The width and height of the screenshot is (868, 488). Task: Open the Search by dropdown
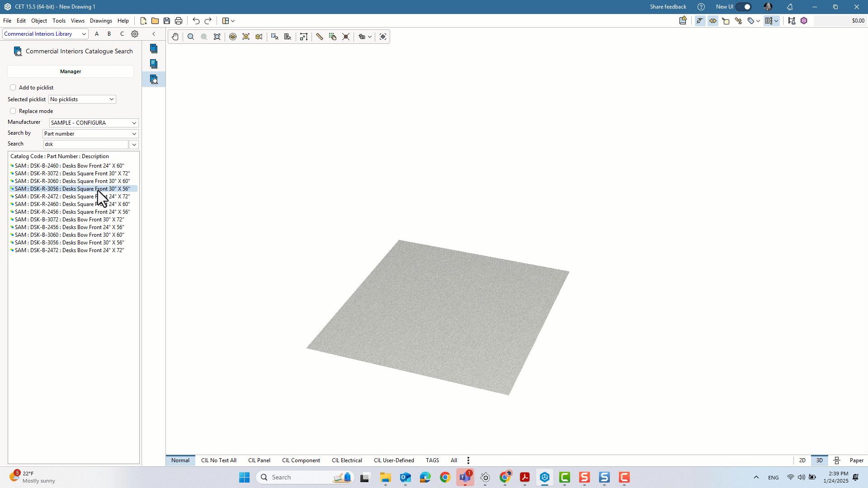(90, 134)
